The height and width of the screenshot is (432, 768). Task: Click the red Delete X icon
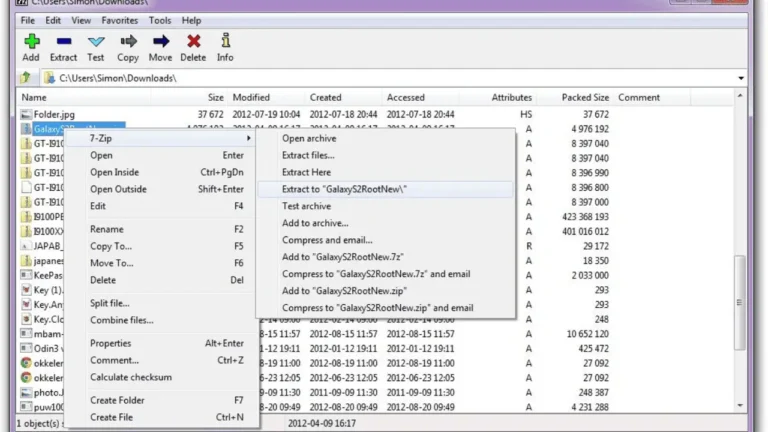(193, 41)
